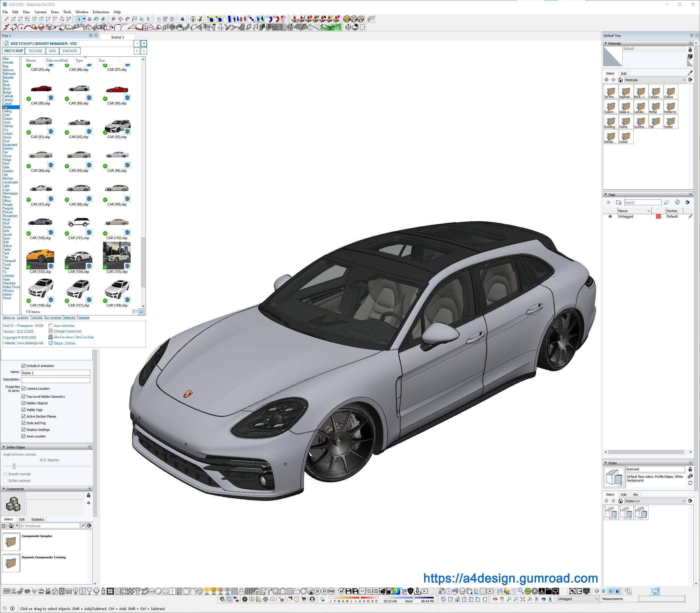
Task: Click the Buy license link
Action: [x=53, y=317]
